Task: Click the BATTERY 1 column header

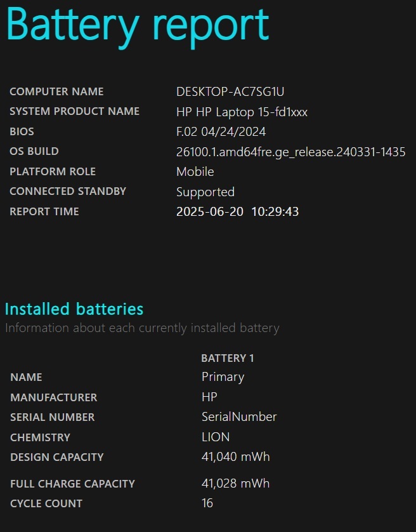Action: [228, 358]
